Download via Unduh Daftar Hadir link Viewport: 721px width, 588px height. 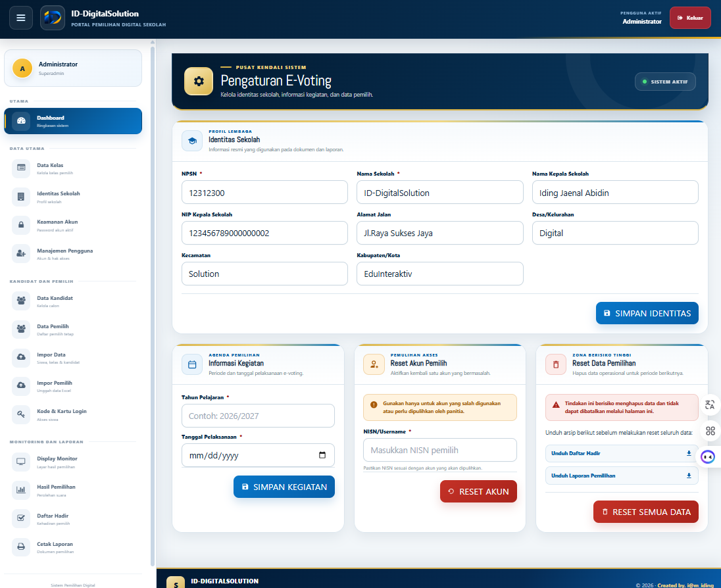point(622,453)
